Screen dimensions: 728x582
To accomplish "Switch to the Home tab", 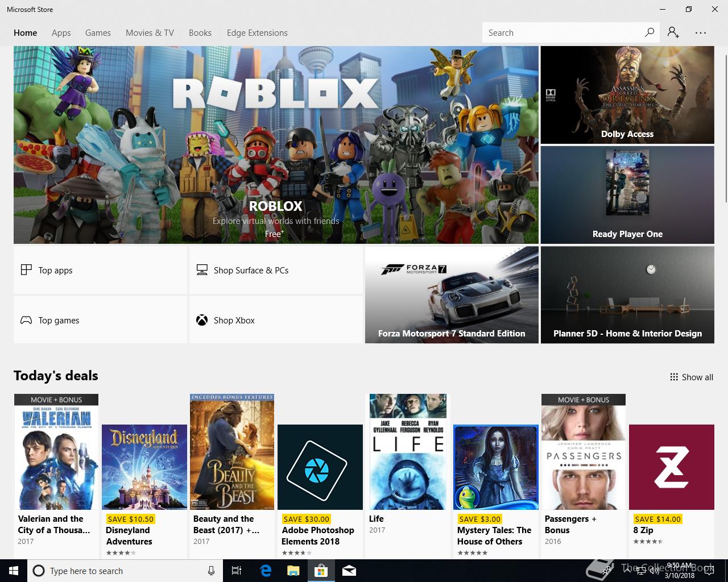I will pyautogui.click(x=26, y=33).
